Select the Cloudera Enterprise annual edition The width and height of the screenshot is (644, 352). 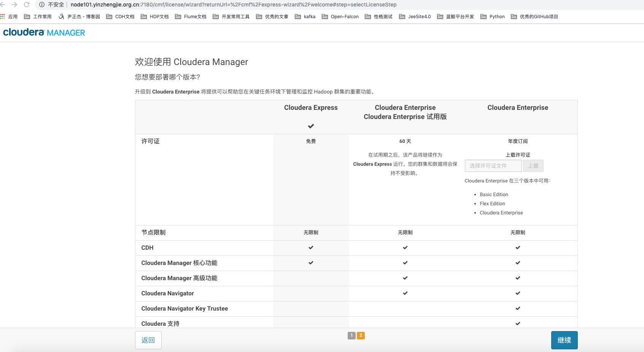coord(518,108)
